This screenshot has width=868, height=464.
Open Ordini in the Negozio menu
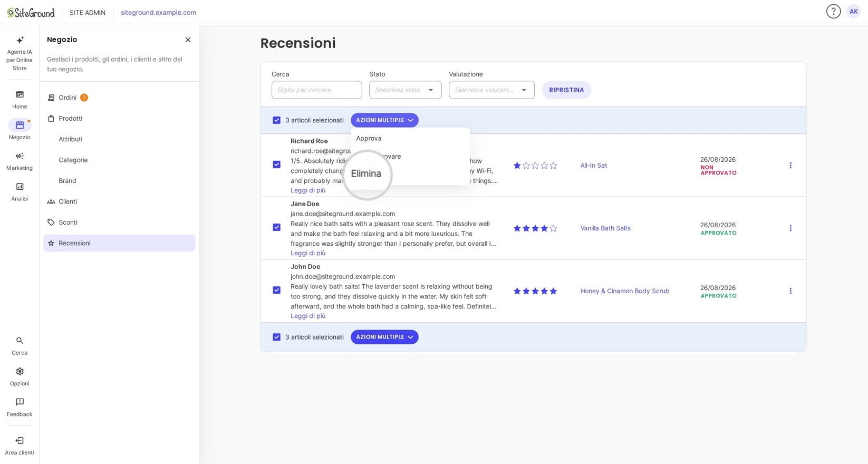click(119, 98)
